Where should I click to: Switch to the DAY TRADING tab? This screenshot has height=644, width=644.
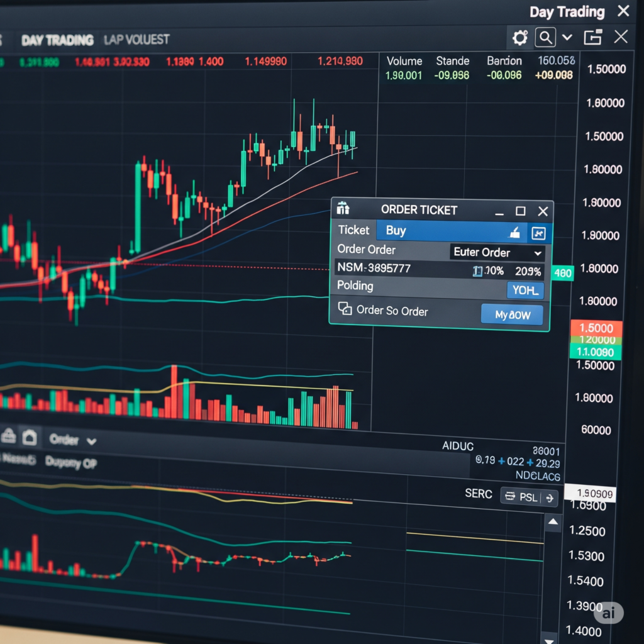click(x=57, y=40)
